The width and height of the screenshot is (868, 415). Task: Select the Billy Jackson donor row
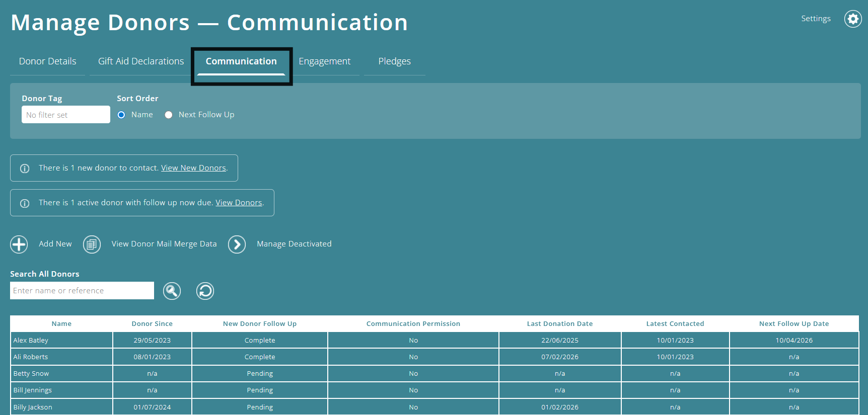435,407
